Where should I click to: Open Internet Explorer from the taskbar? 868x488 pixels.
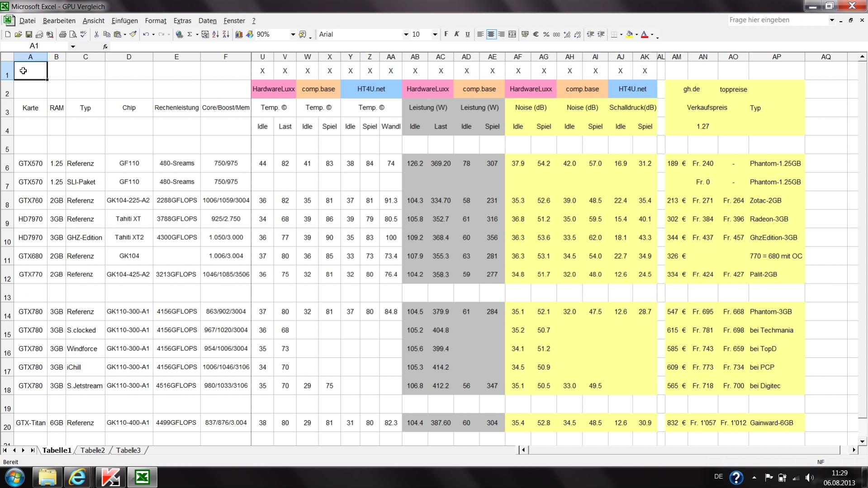click(x=78, y=477)
